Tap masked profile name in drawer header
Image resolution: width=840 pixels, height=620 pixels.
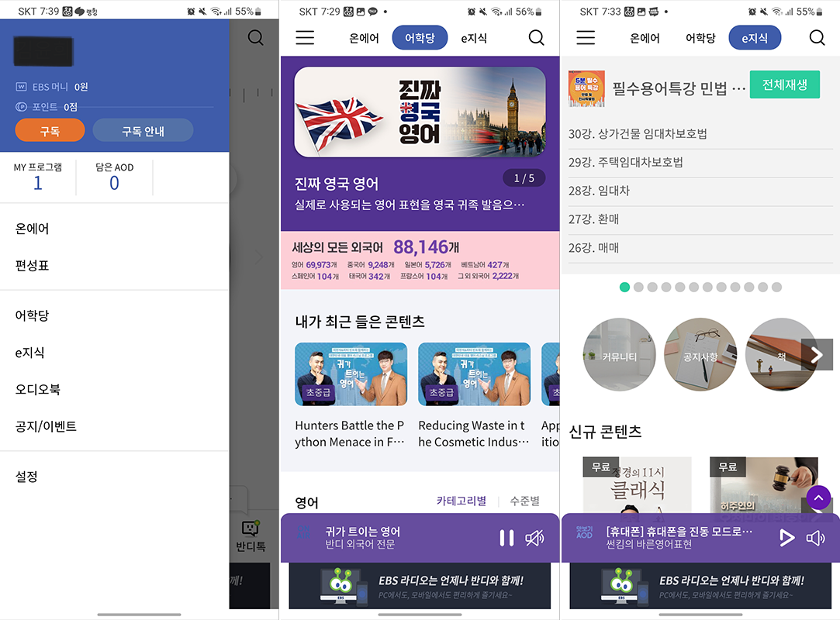click(x=43, y=51)
